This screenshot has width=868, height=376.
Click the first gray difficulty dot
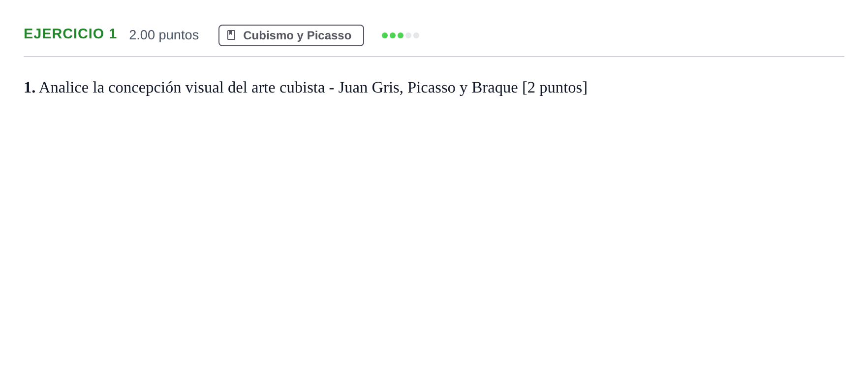pyautogui.click(x=408, y=35)
